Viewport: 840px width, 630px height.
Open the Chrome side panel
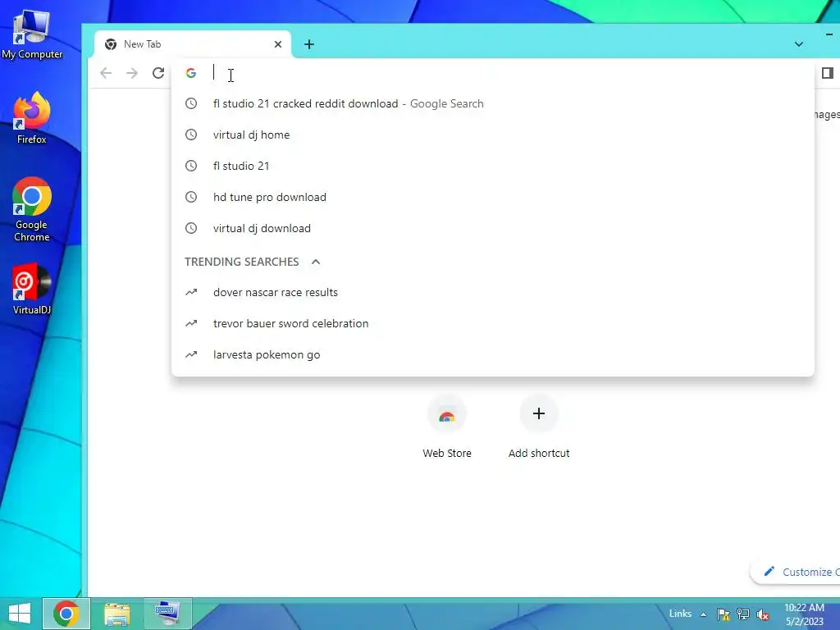point(827,73)
